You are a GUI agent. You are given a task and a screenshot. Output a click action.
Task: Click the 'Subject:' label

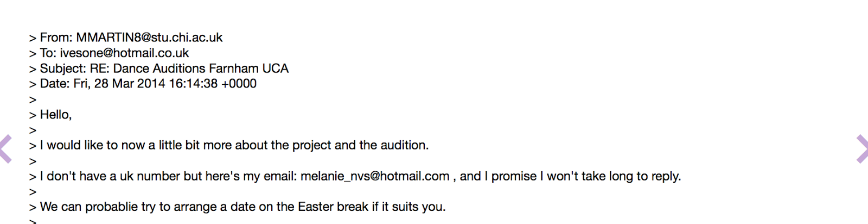[x=63, y=69]
